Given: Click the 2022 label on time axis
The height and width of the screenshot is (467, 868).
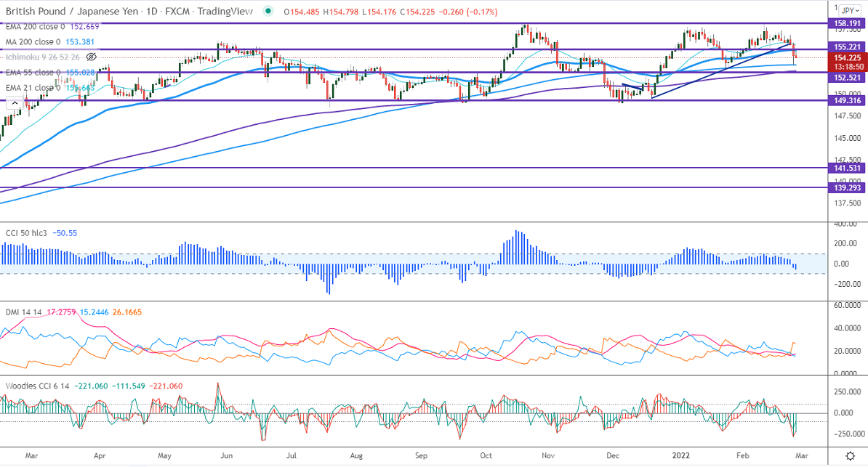Looking at the screenshot, I should click(x=681, y=456).
